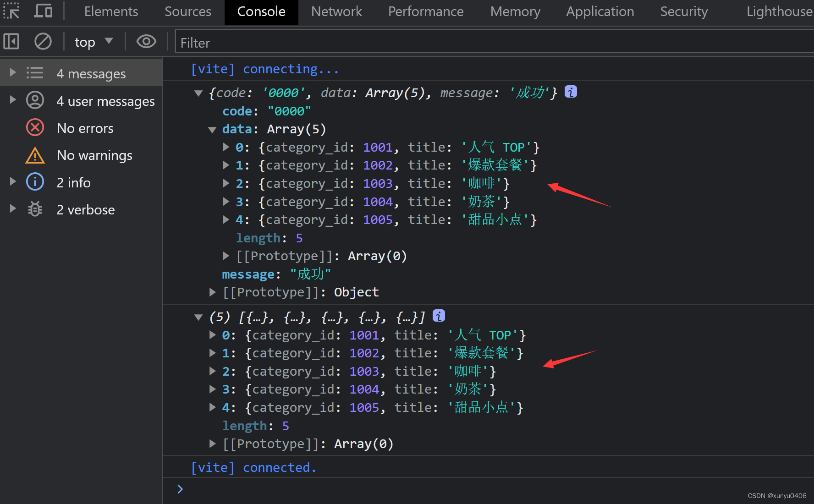Select the user messages person icon
The height and width of the screenshot is (504, 814).
(35, 100)
